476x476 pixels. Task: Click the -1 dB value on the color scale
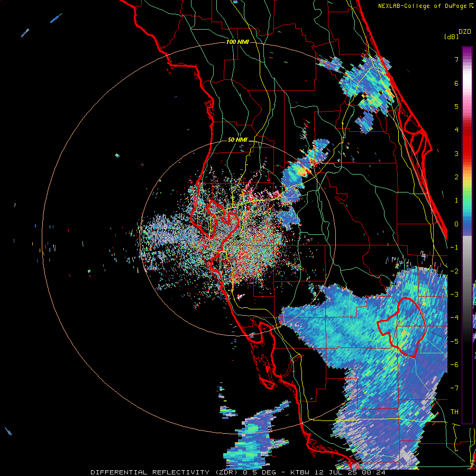pyautogui.click(x=454, y=248)
